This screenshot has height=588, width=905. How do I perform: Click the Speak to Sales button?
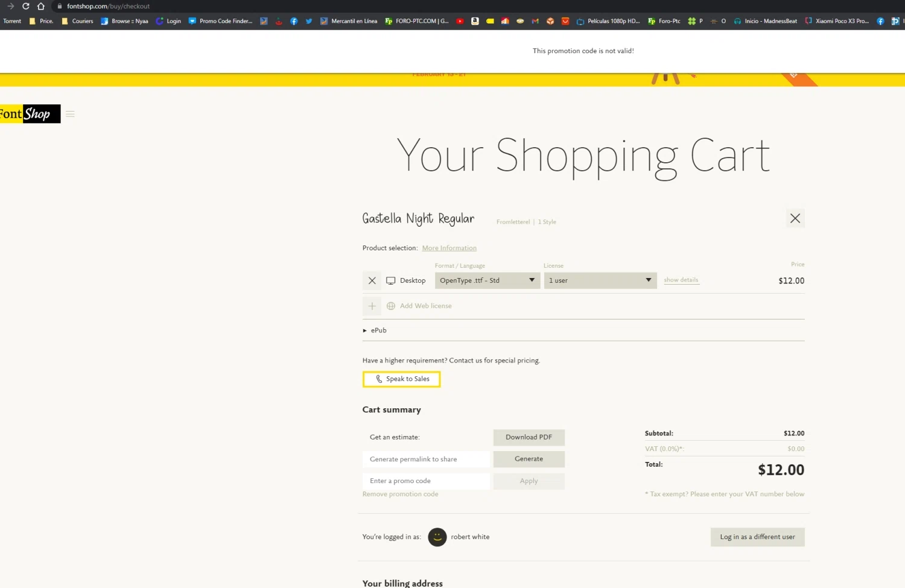(x=402, y=379)
